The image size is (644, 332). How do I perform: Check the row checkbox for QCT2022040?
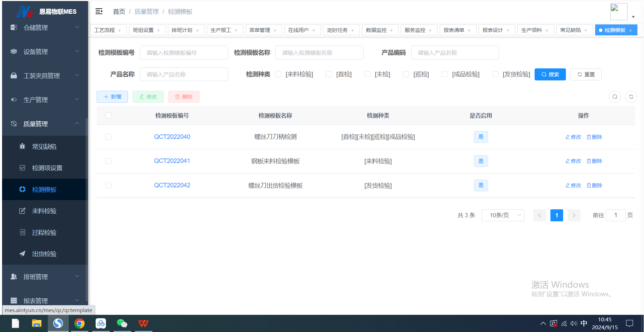[x=108, y=137]
